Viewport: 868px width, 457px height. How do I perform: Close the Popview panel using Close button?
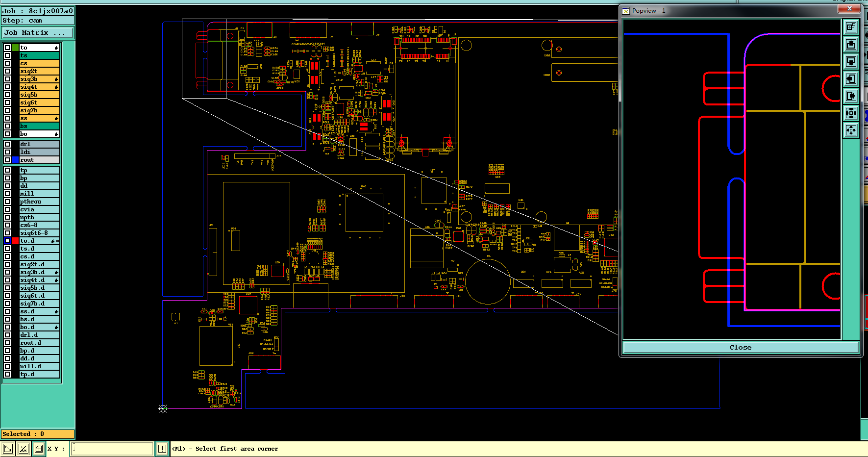click(740, 347)
